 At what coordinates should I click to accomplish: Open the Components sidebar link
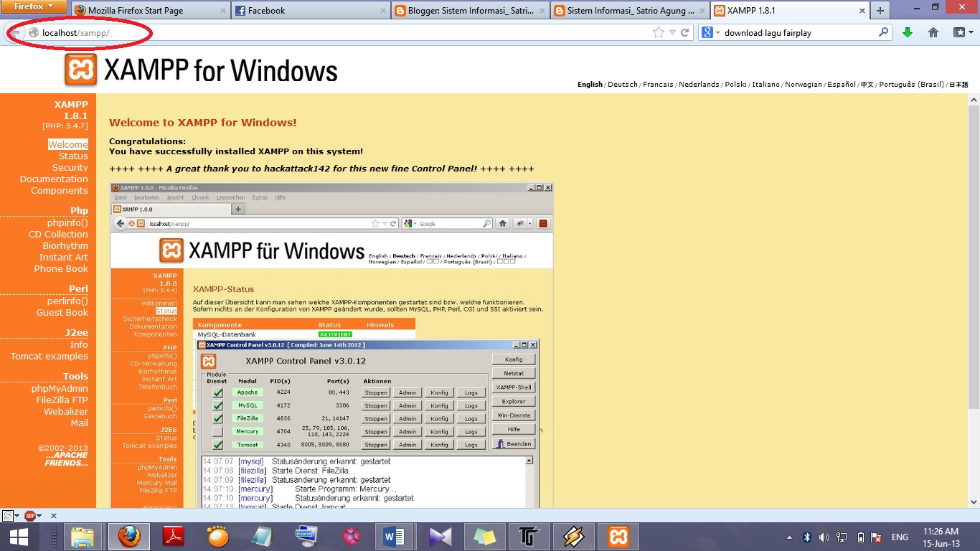pyautogui.click(x=60, y=190)
